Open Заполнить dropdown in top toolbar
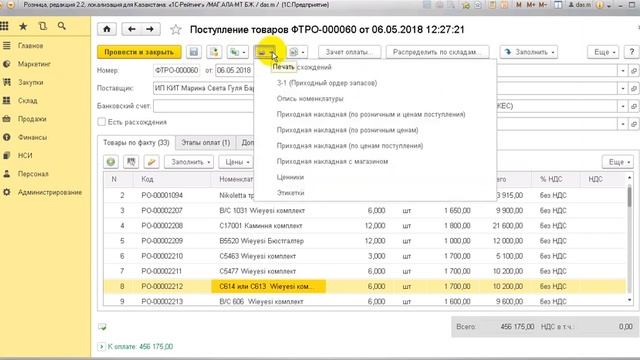 click(529, 52)
